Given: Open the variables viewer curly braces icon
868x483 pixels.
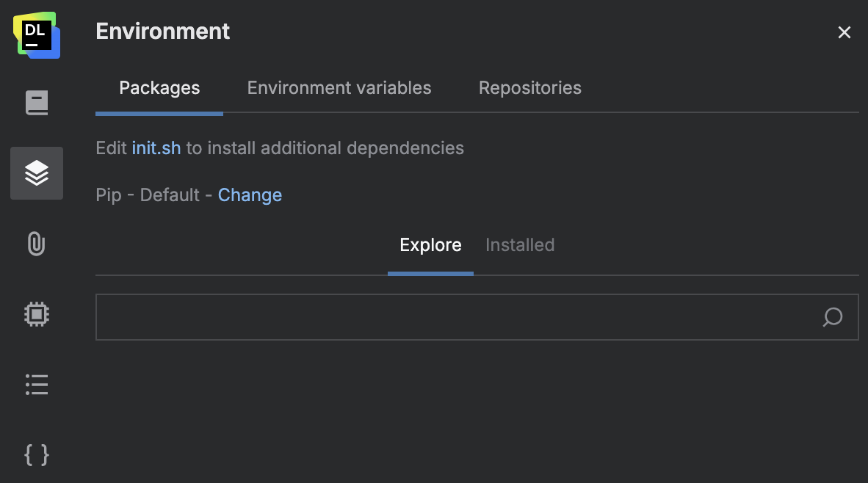Looking at the screenshot, I should 37,455.
